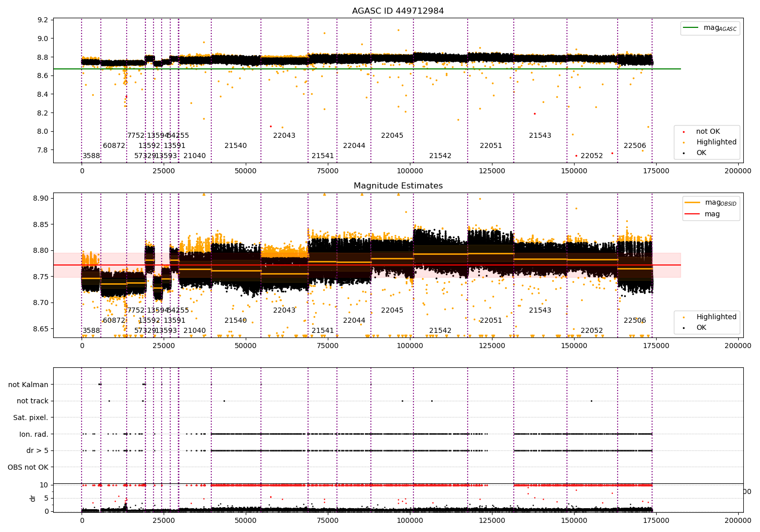
Task: Click the 10 tick on the dr axis
Action: point(44,485)
